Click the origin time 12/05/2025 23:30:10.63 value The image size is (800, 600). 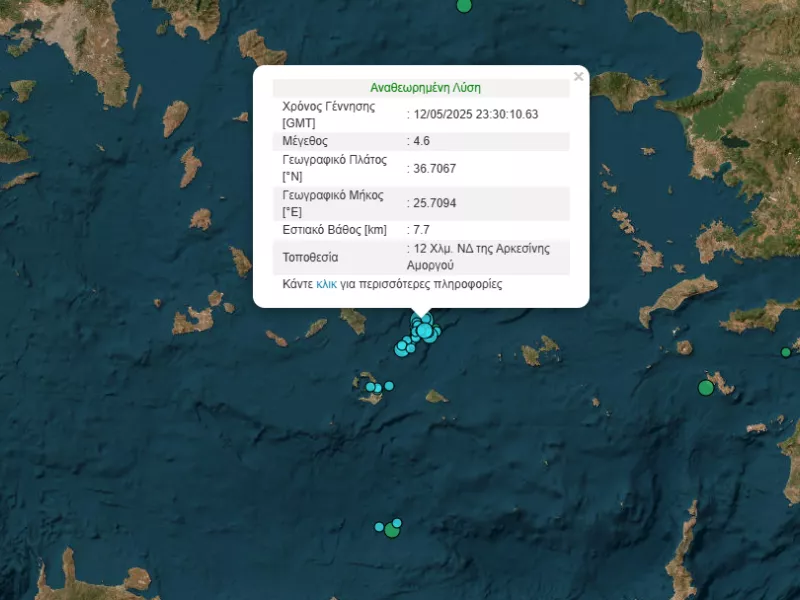click(476, 114)
